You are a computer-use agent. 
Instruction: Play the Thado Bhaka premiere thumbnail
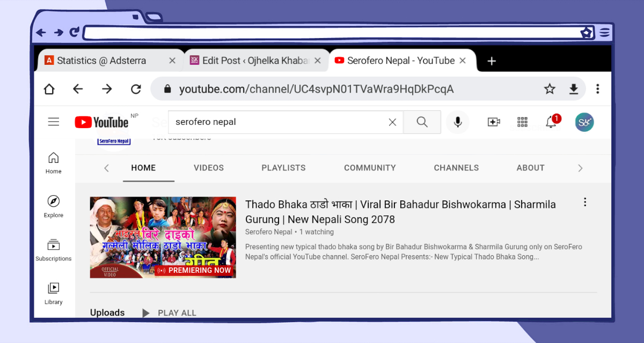click(163, 237)
